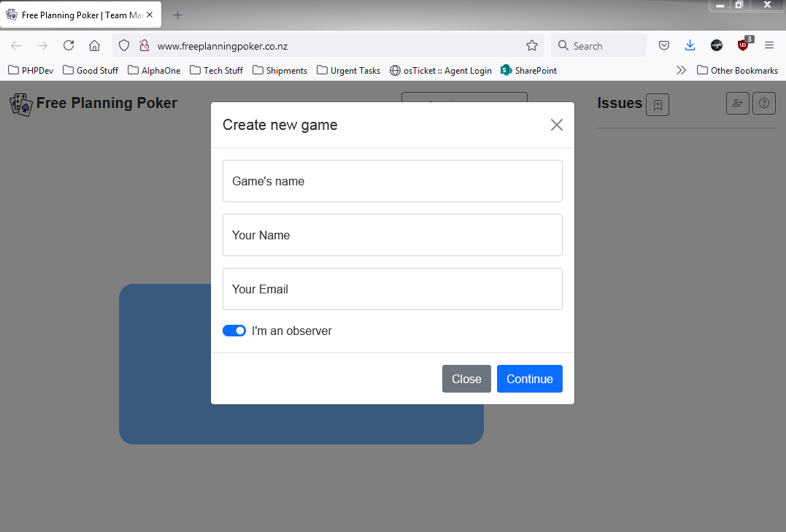Click the round extension avatar icon in toolbar
This screenshot has height=532, width=786.
pos(717,46)
